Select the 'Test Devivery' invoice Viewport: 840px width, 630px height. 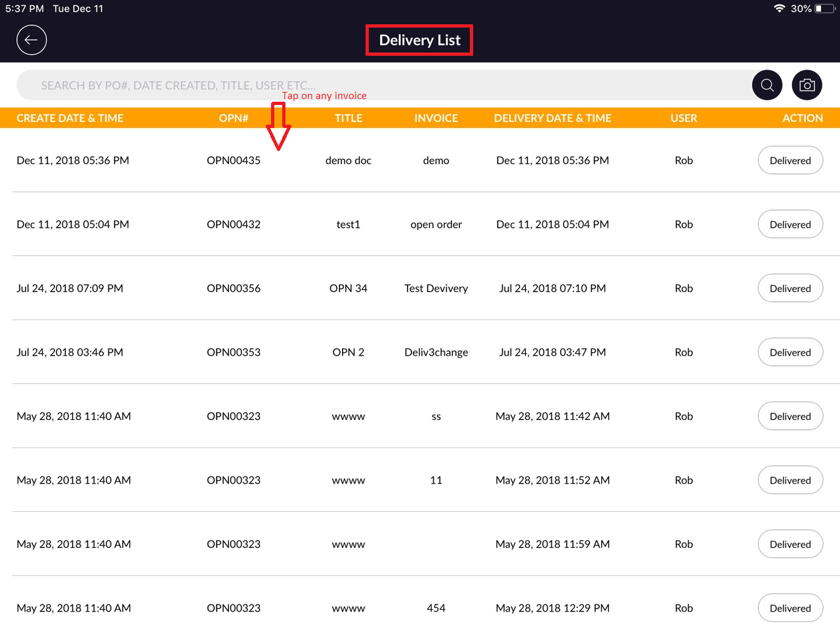[436, 289]
